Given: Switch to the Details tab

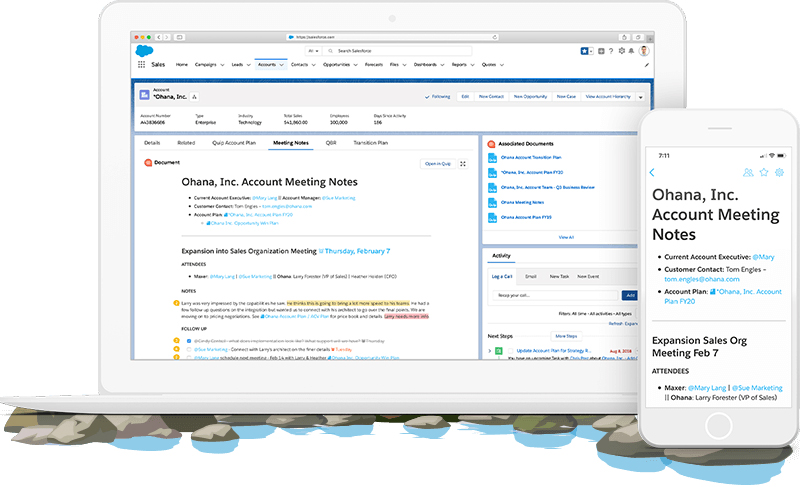Looking at the screenshot, I should pos(152,143).
